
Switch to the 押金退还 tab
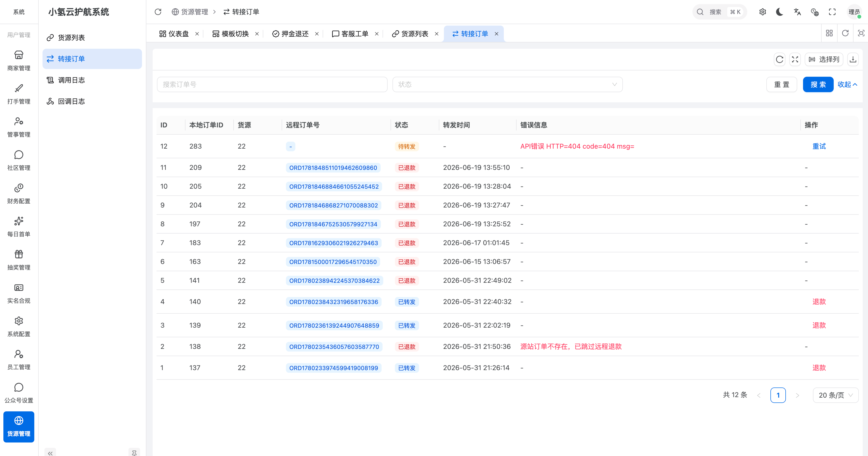(x=291, y=34)
